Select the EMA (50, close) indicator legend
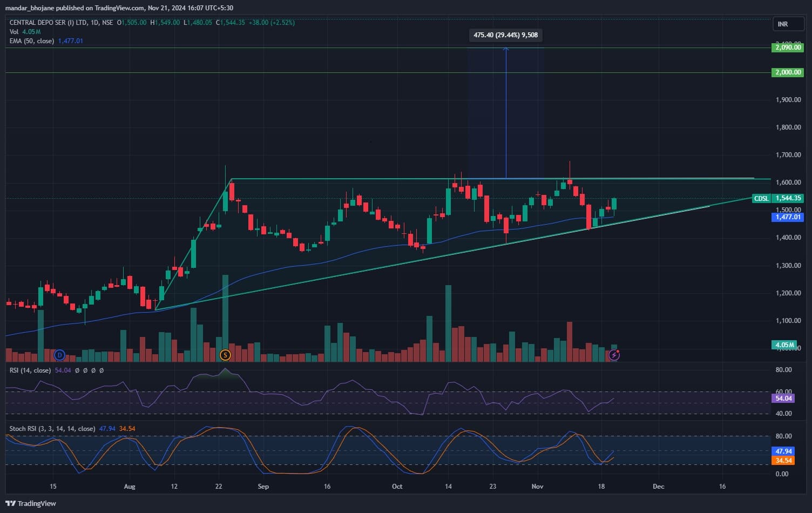Image resolution: width=812 pixels, height=513 pixels. pyautogui.click(x=31, y=41)
